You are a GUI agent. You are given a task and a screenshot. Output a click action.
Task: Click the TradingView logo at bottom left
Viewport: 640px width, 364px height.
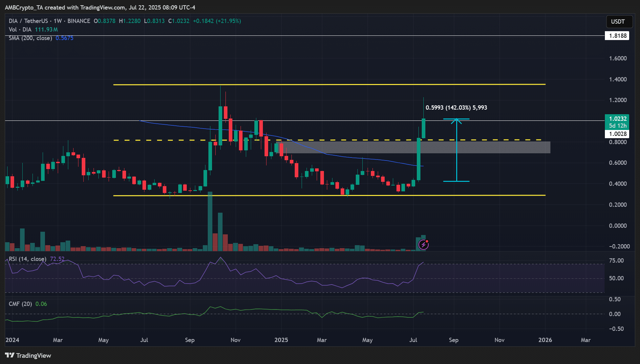28,355
